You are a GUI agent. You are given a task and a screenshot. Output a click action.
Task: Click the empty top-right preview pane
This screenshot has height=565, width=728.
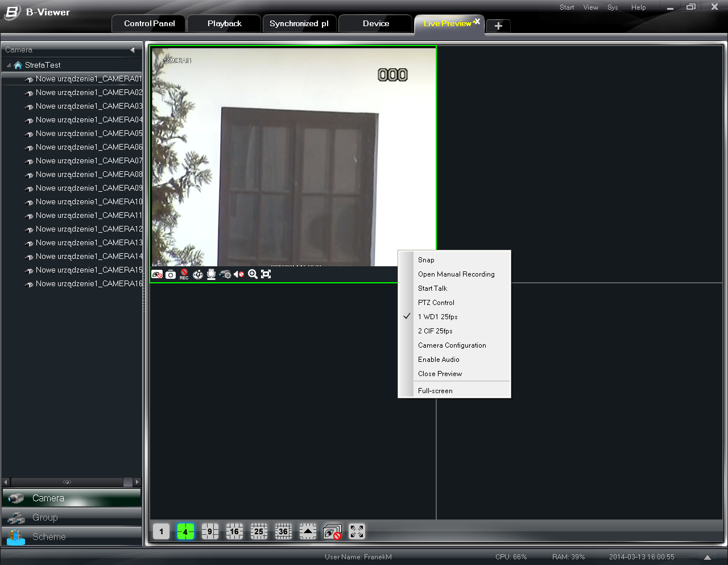click(580, 164)
